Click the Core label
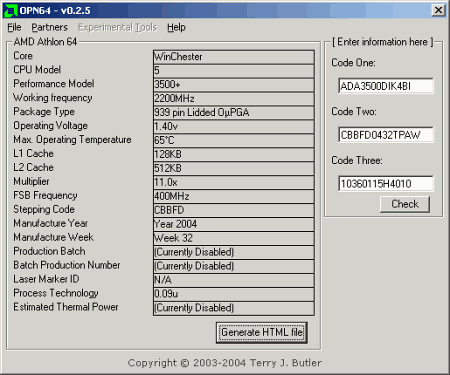Image resolution: width=450 pixels, height=375 pixels. point(23,56)
